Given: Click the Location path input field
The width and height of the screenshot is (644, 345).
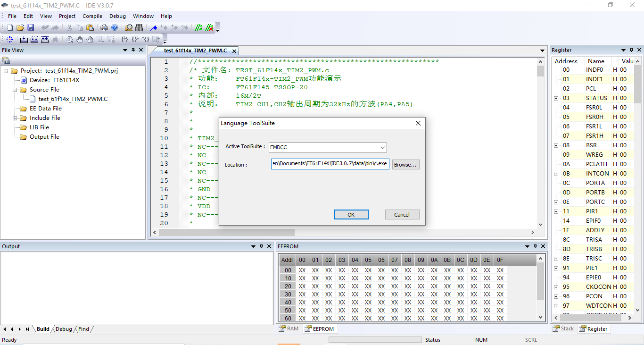Looking at the screenshot, I should pos(330,164).
